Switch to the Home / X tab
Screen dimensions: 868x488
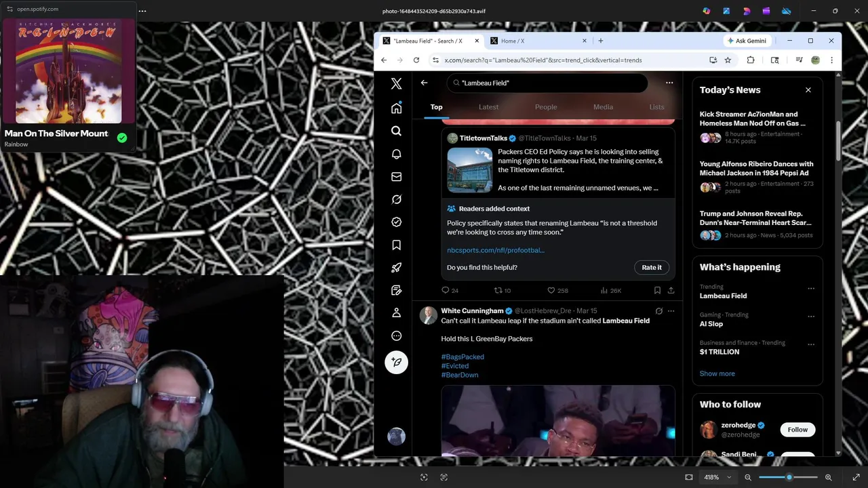[x=537, y=41]
